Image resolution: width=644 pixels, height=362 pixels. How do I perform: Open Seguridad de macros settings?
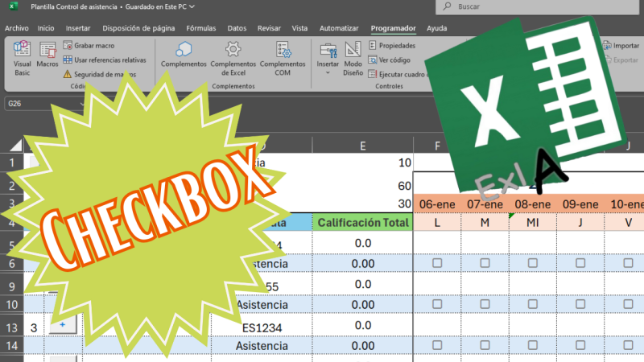(99, 74)
